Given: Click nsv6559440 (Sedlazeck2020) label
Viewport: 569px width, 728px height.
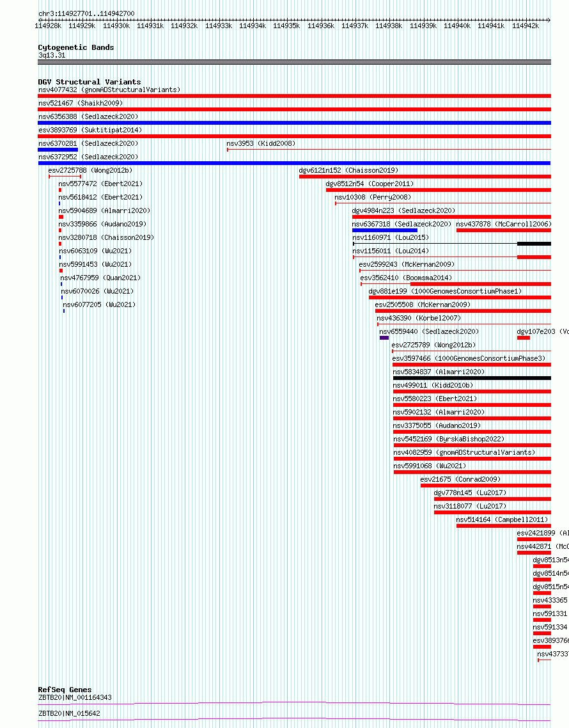Looking at the screenshot, I should point(429,332).
